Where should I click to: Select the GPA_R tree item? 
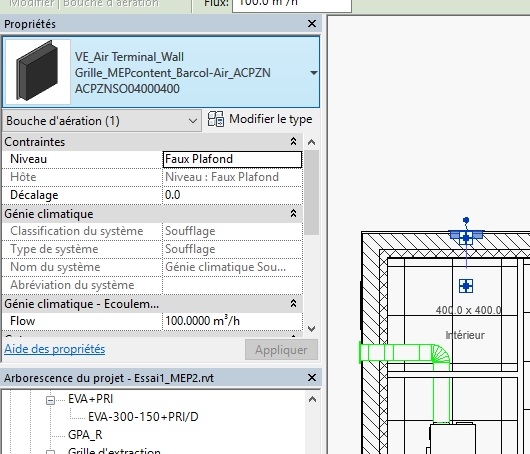85,435
